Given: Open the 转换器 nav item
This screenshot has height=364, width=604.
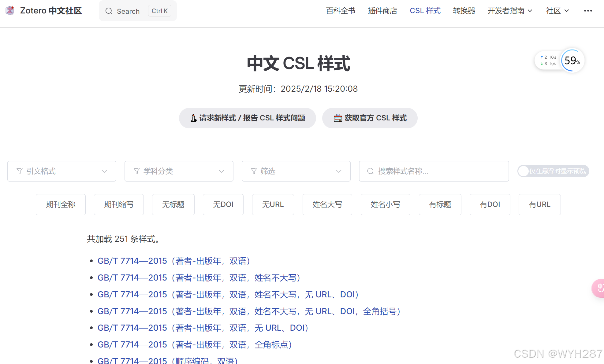Looking at the screenshot, I should (464, 11).
